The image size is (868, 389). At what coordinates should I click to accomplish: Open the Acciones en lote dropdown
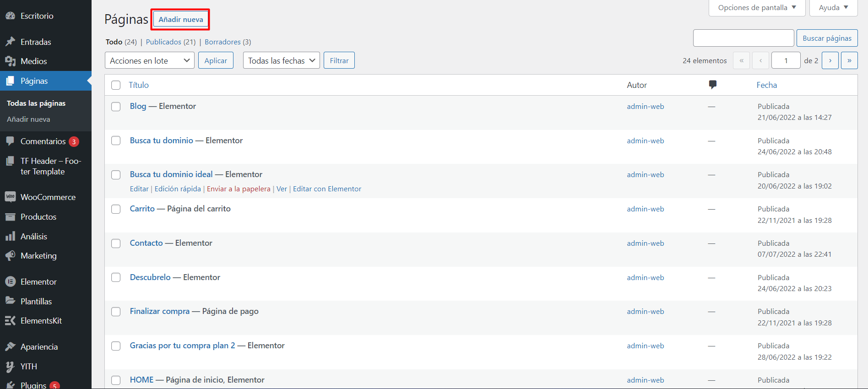tap(149, 60)
